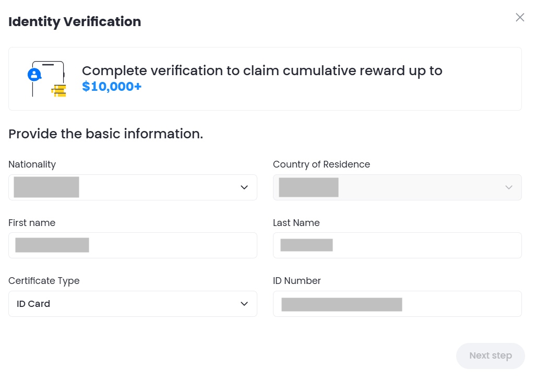Open the Certificate Type dropdown showing ID Card

click(133, 303)
